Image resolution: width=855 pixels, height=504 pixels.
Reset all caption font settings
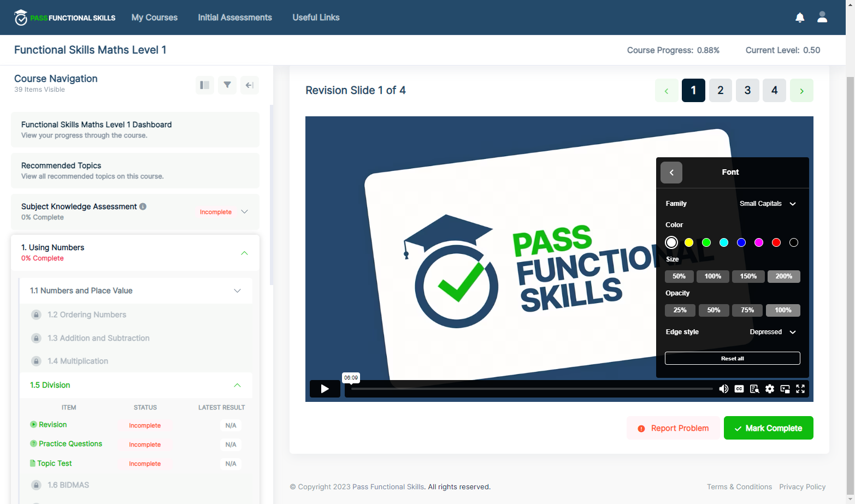point(733,358)
